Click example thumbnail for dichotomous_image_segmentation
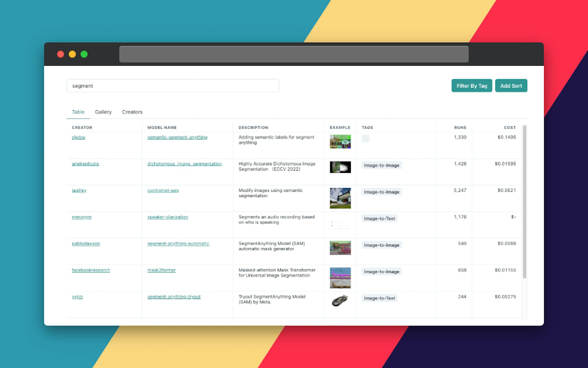588x368 pixels. (340, 167)
